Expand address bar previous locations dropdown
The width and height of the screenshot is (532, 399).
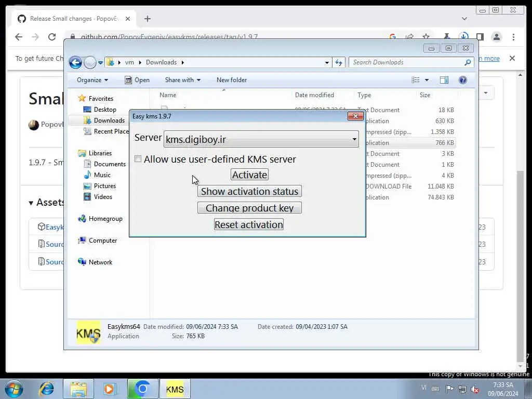[x=327, y=62]
